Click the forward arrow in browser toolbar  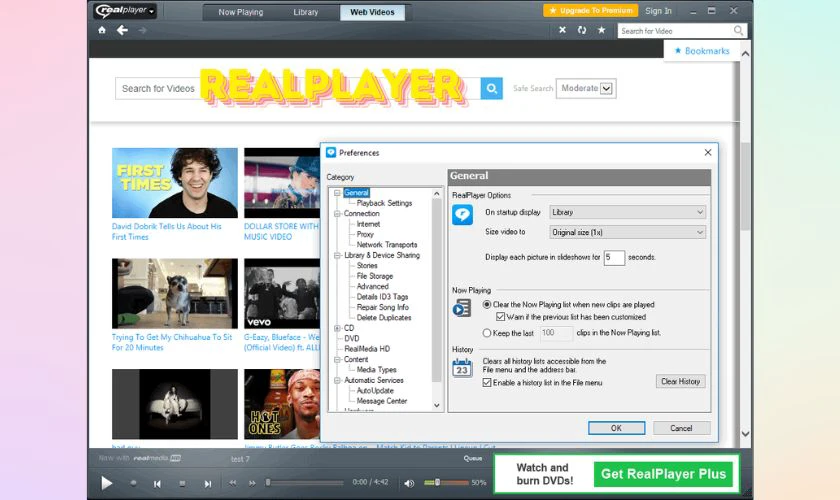pyautogui.click(x=142, y=31)
